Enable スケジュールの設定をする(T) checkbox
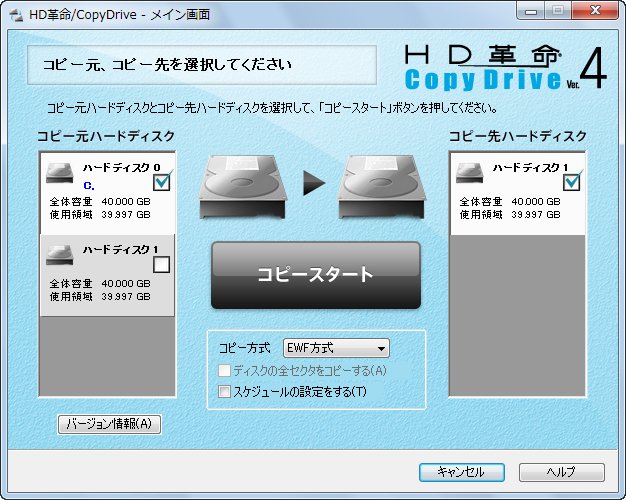The height and width of the screenshot is (500, 626). pyautogui.click(x=224, y=391)
